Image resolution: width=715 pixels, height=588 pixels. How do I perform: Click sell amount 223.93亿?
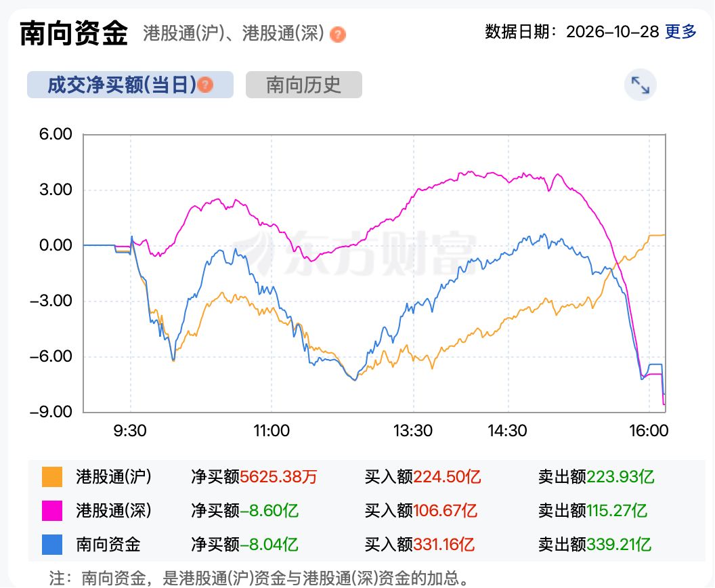(x=620, y=477)
